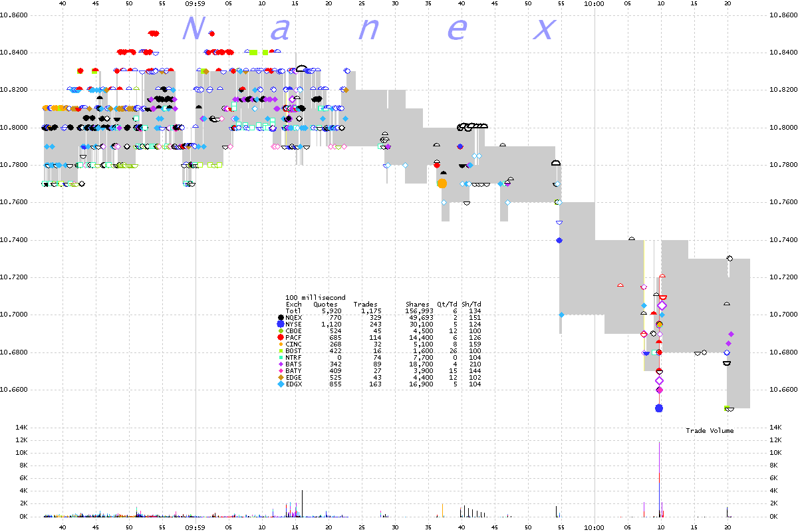Click the NYSE quotes value "1,120"
This screenshot has height=532, width=798.
[331, 324]
